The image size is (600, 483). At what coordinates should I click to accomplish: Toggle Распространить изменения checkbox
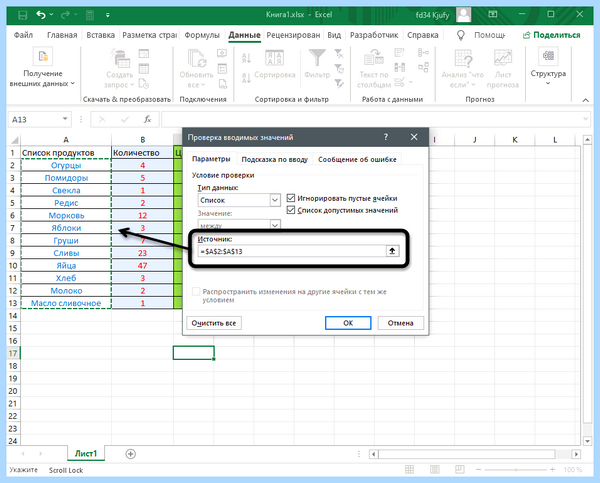click(196, 292)
